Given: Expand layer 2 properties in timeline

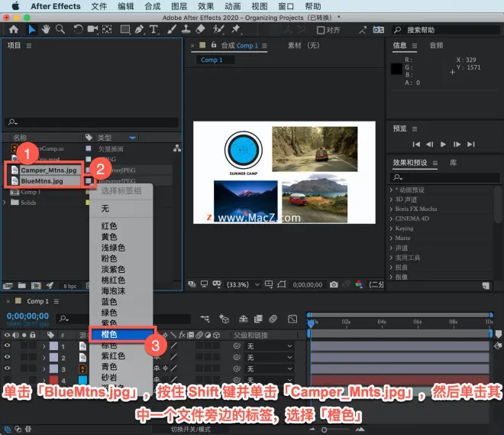Looking at the screenshot, I should (x=44, y=358).
